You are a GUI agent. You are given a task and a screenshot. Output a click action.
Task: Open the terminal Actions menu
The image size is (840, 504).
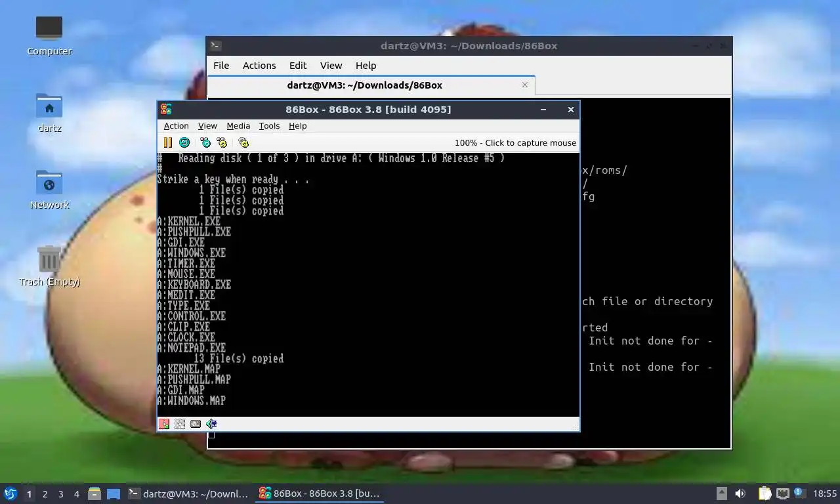tap(259, 66)
